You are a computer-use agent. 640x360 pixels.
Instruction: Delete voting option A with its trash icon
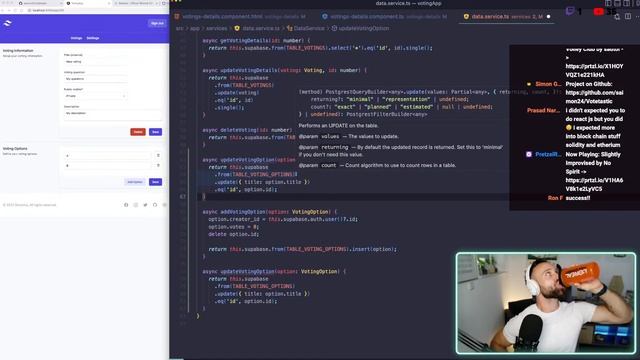tap(158, 155)
